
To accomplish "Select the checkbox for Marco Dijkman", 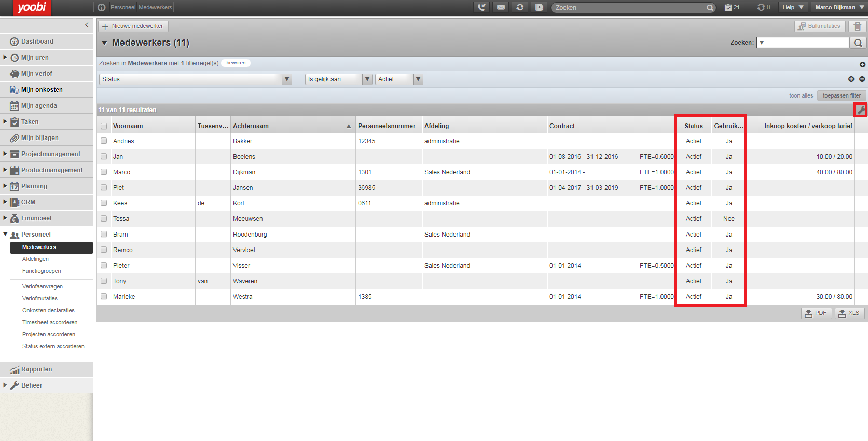I will (x=104, y=172).
